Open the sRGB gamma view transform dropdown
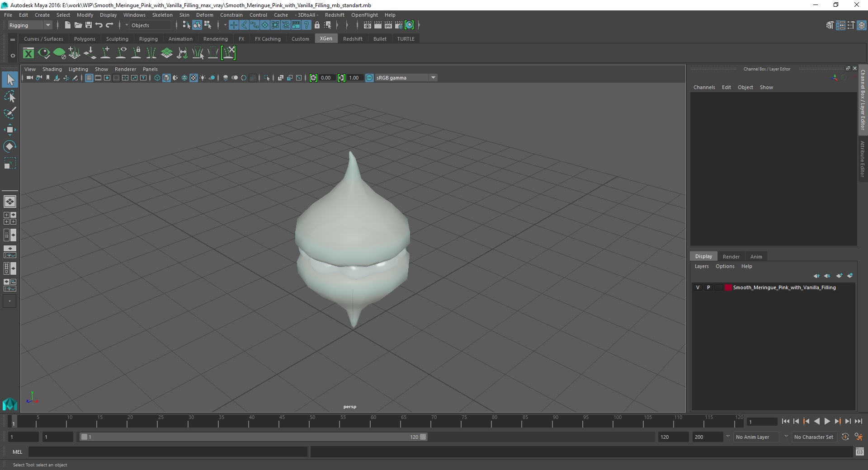The image size is (868, 470). click(x=406, y=78)
